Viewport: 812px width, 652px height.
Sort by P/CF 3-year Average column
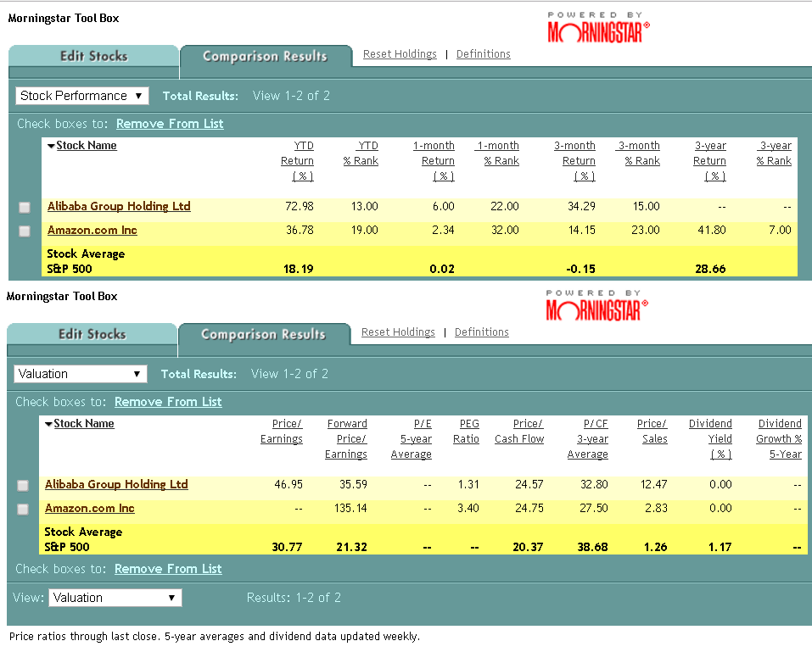(588, 439)
